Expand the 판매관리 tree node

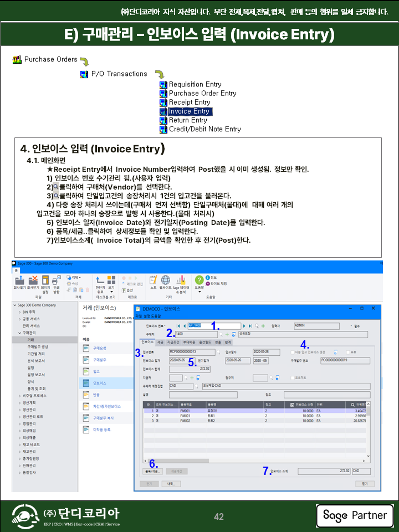tap(20, 465)
